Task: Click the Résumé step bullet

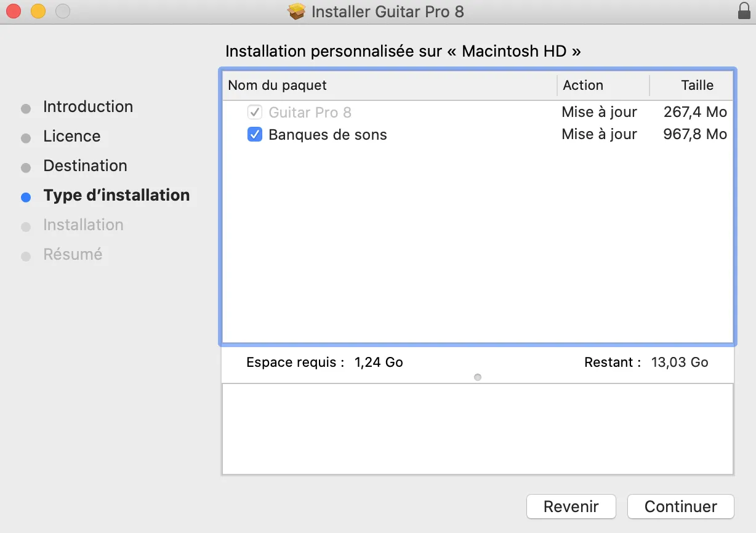Action: [26, 257]
